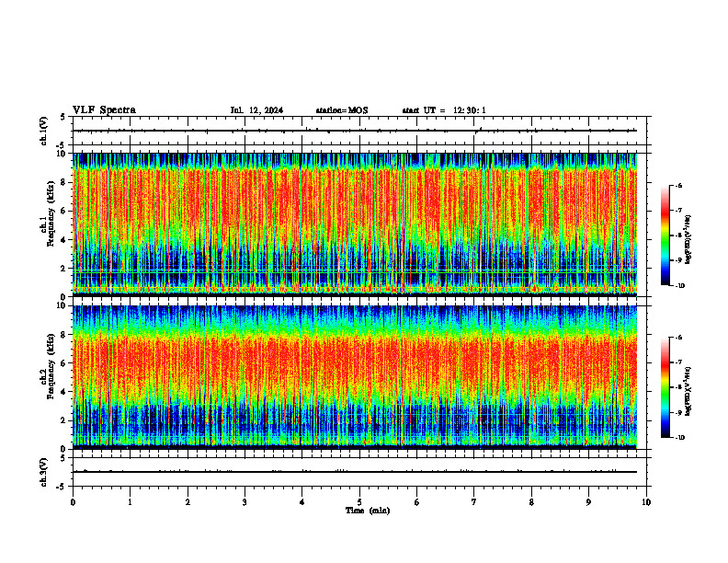Screen dimensions: 728x563
Task: Click the "8" kHz tick on ch.1 axis
Action: [64, 182]
